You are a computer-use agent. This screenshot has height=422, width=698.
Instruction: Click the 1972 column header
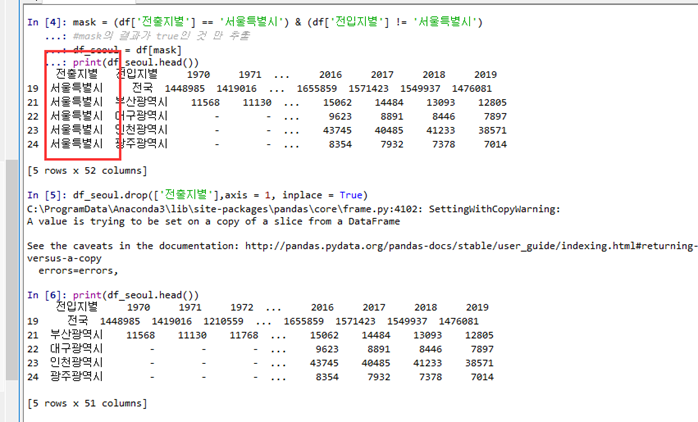pyautogui.click(x=242, y=308)
